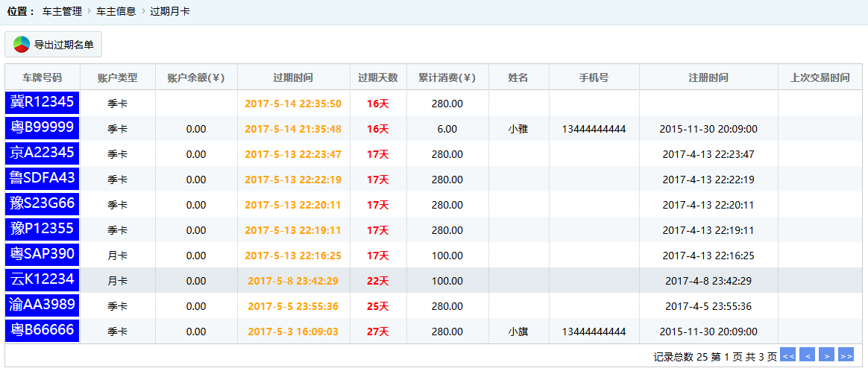Image resolution: width=868 pixels, height=371 pixels.
Task: Go to next page with > button
Action: [x=826, y=355]
